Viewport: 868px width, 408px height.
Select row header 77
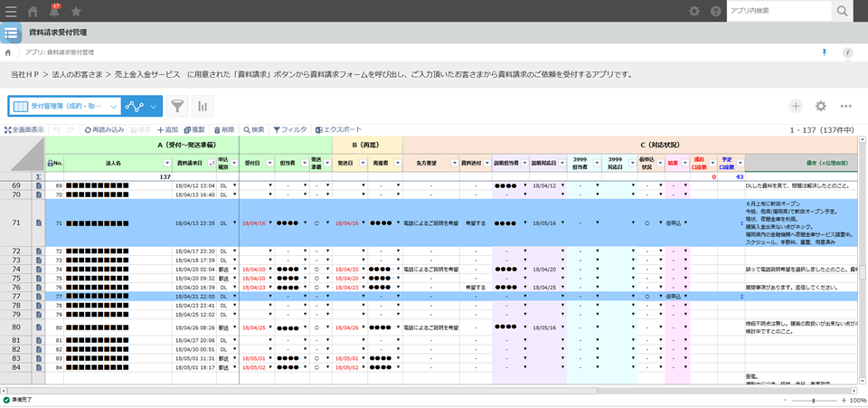coord(15,296)
